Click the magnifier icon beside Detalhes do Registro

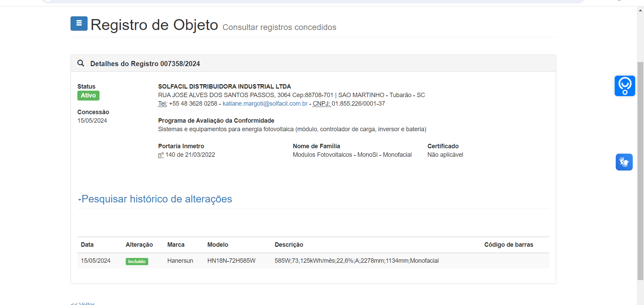81,63
